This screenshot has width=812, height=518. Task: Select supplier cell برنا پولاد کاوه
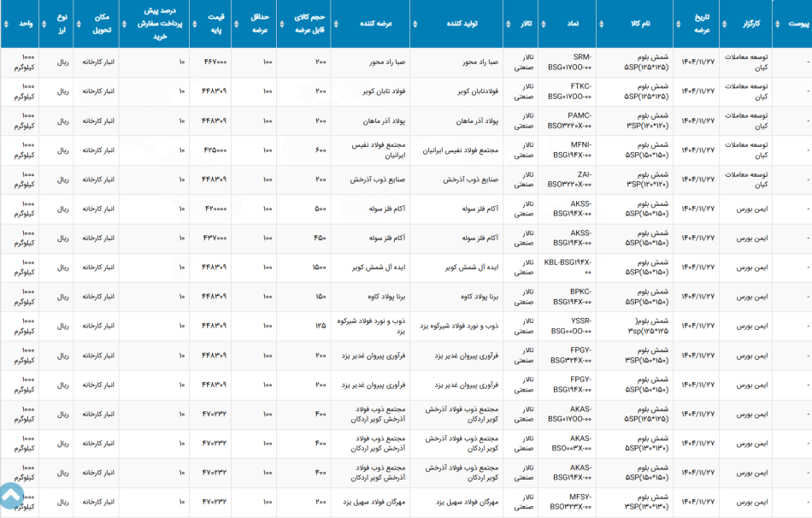(386, 297)
